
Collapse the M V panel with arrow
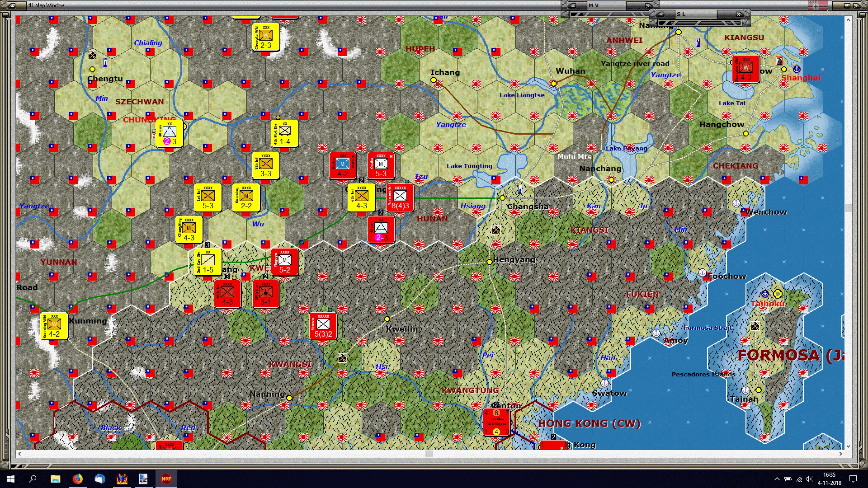(572, 5)
